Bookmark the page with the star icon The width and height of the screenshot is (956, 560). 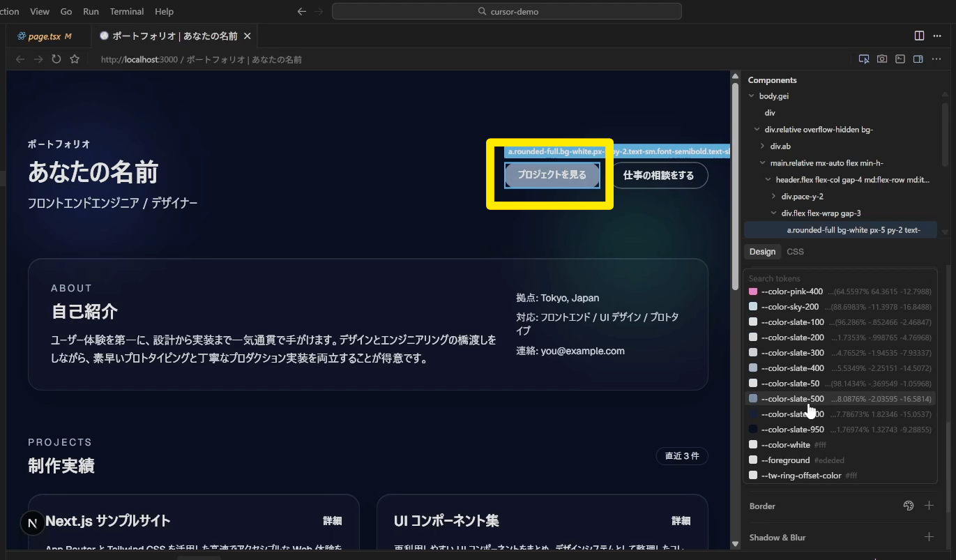75,59
